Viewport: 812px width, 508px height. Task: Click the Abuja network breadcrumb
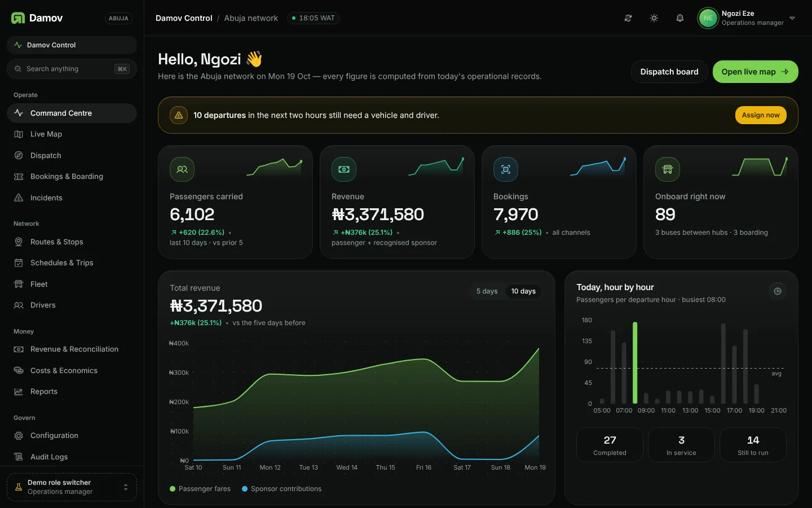pyautogui.click(x=251, y=18)
